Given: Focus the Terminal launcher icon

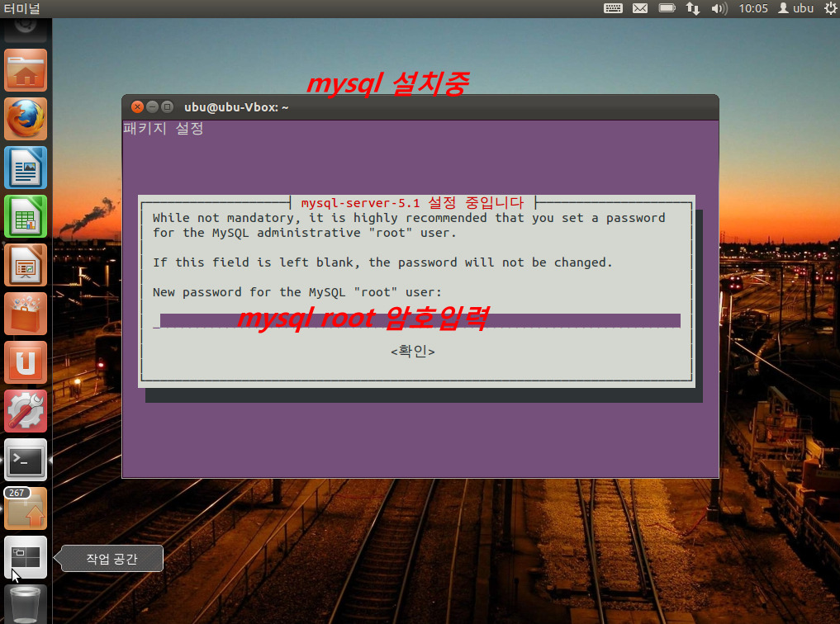Looking at the screenshot, I should click(x=26, y=461).
